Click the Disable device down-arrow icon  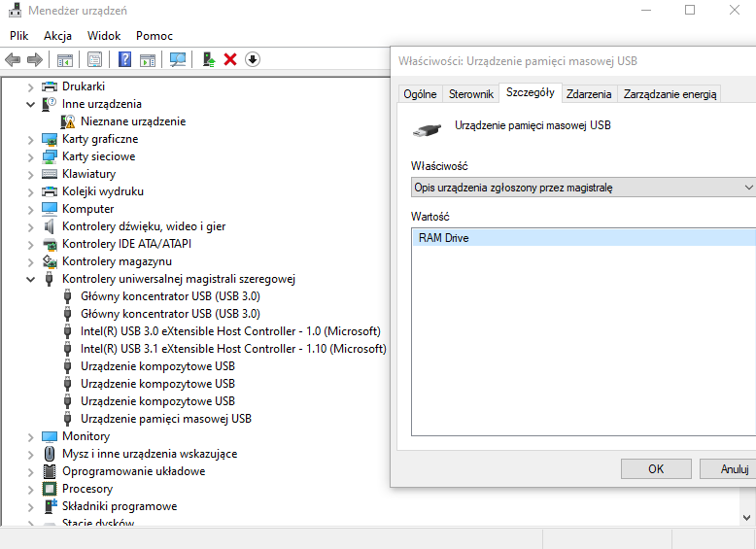tap(253, 60)
